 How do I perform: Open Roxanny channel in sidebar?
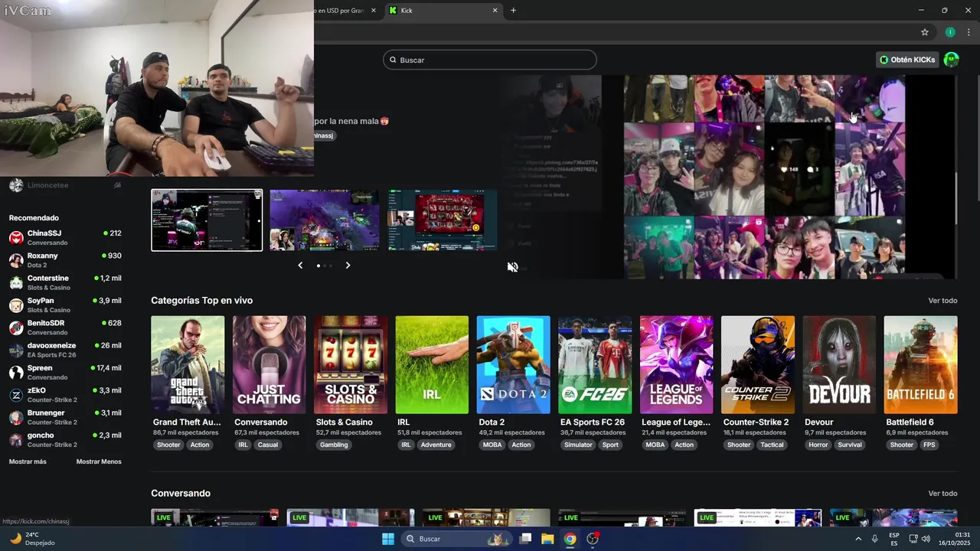[65, 259]
